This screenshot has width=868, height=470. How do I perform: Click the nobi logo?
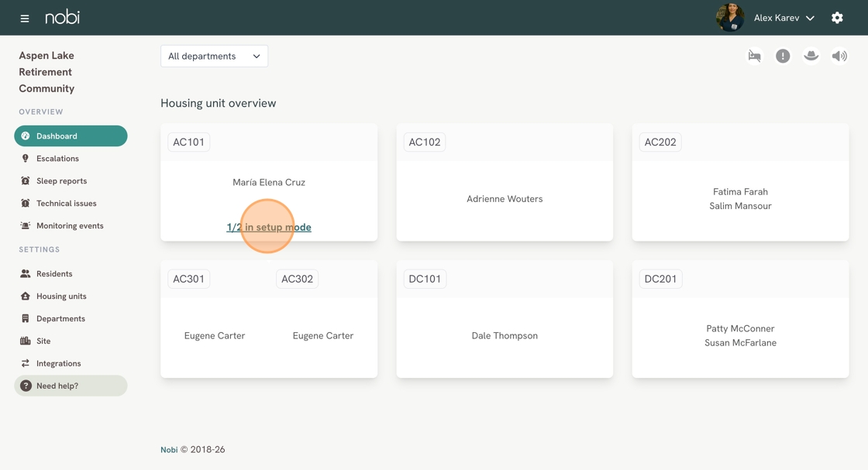[62, 17]
